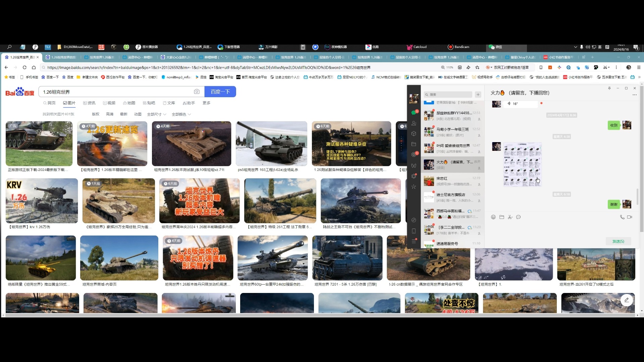Click zoom 110% magnifier in address bar

point(447,67)
